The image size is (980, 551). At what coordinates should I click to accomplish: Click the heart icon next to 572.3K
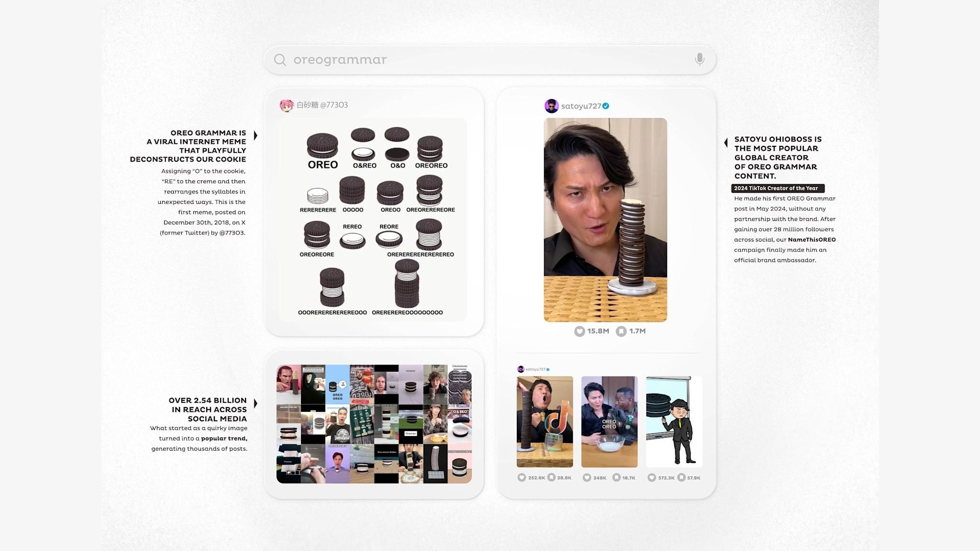coord(652,477)
